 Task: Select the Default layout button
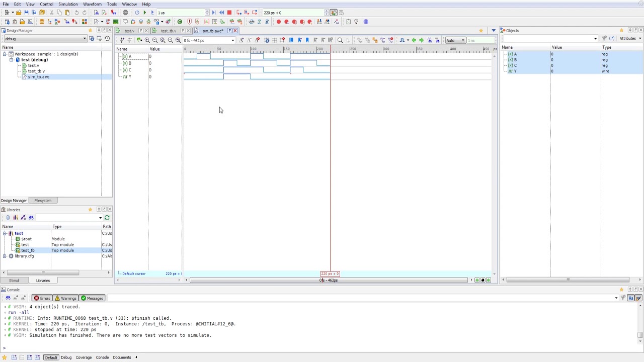(51, 357)
